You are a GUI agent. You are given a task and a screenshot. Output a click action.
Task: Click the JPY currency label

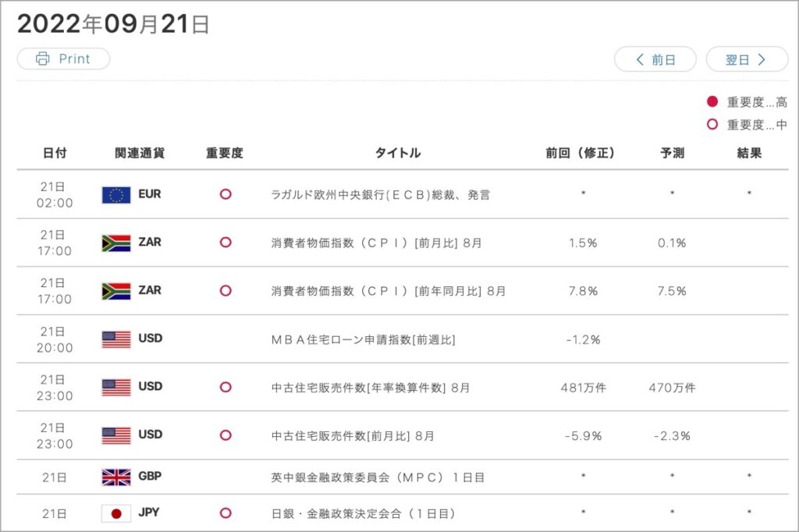[149, 512]
